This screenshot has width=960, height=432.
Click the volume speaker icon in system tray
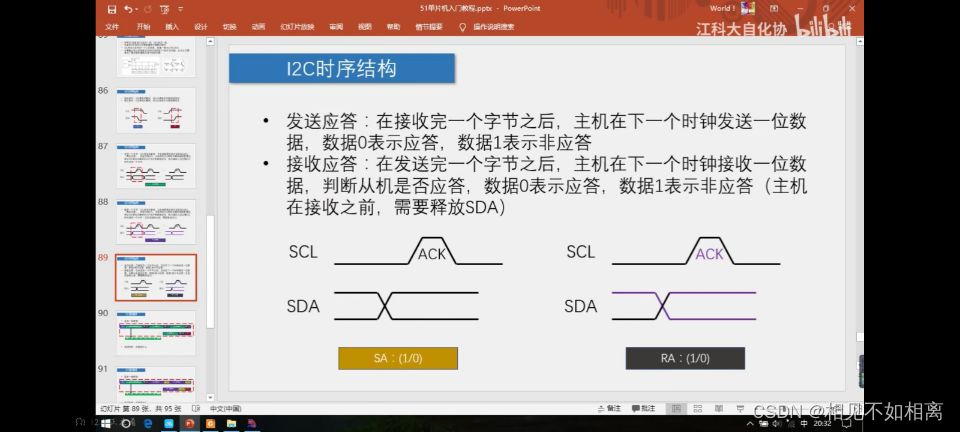coord(776,423)
